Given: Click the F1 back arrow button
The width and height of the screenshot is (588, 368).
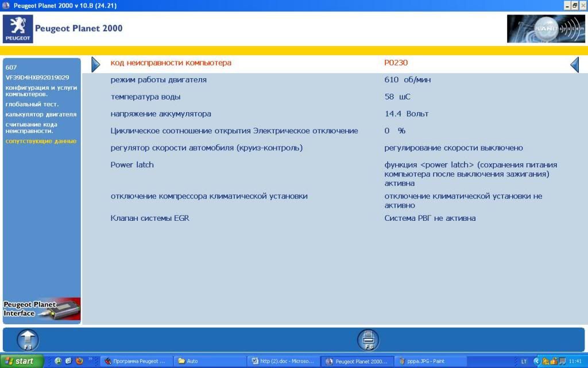Looking at the screenshot, I should [28, 340].
